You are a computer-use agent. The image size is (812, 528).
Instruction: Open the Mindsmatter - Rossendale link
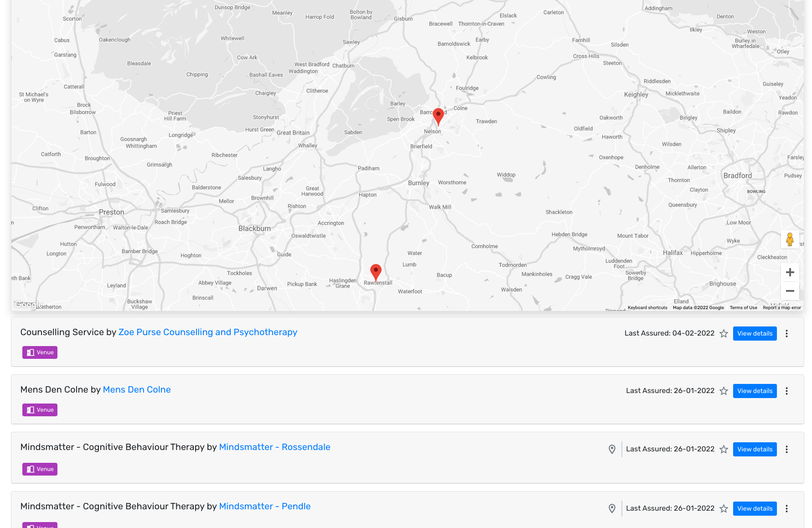tap(274, 447)
